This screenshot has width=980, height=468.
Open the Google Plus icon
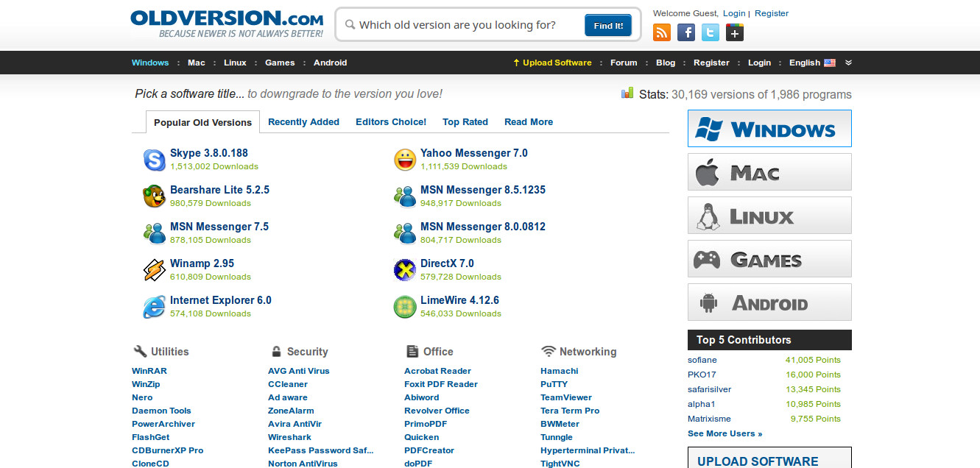(x=735, y=32)
